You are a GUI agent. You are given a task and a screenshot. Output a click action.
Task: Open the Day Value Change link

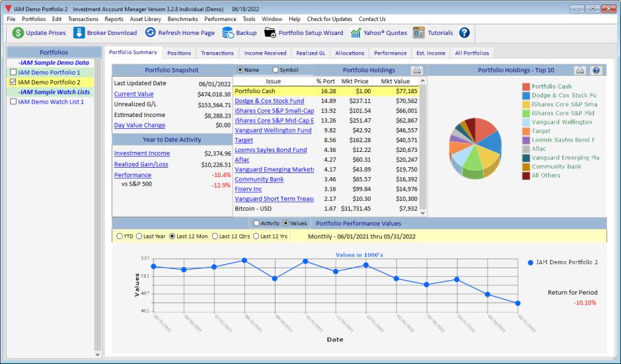[140, 125]
